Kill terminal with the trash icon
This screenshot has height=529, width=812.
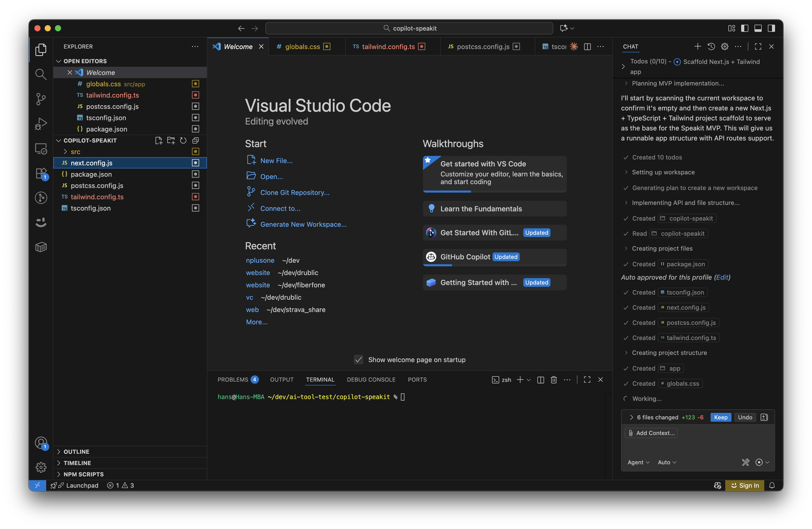553,380
